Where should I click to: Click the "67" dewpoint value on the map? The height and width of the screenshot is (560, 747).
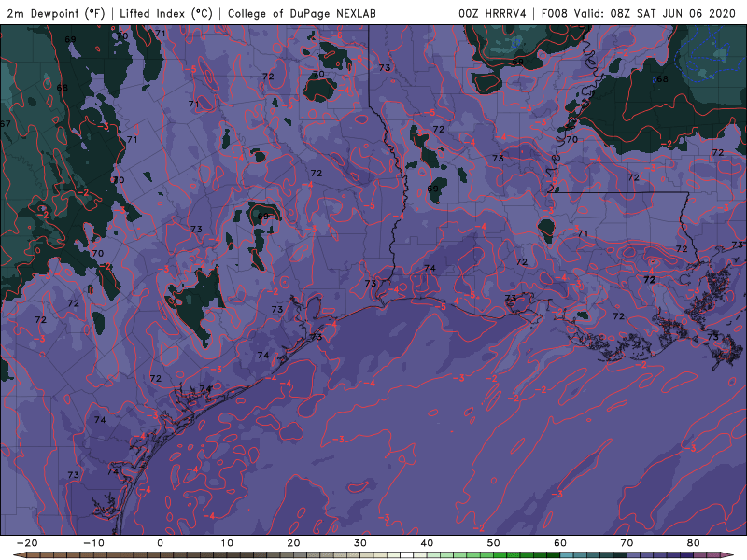pos(6,124)
